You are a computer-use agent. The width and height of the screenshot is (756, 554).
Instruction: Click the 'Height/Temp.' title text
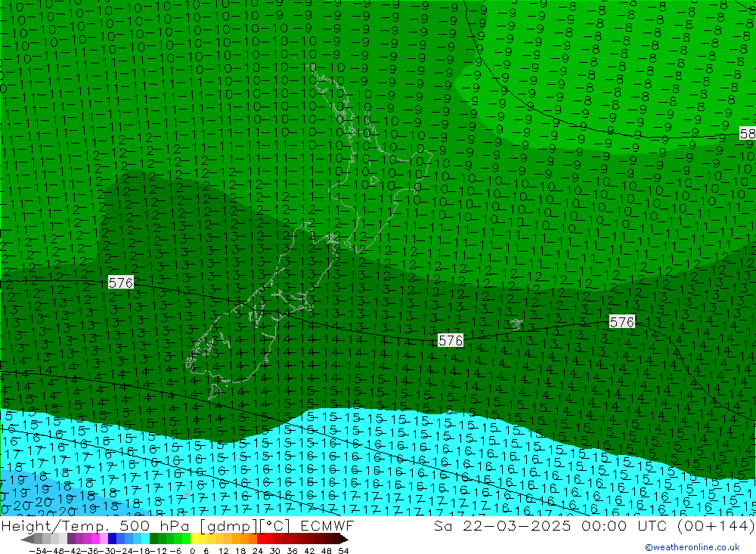55,526
